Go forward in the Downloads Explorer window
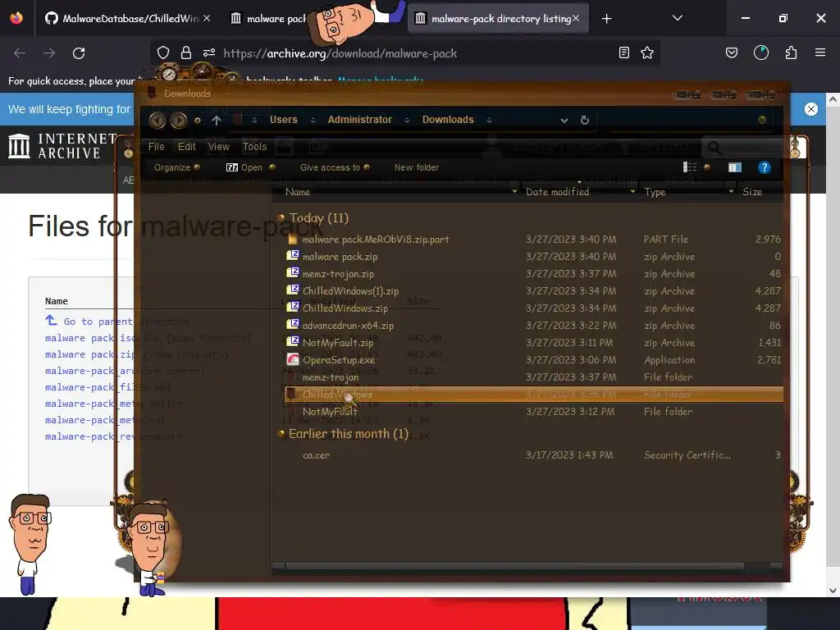Image resolution: width=840 pixels, height=630 pixels. (179, 120)
